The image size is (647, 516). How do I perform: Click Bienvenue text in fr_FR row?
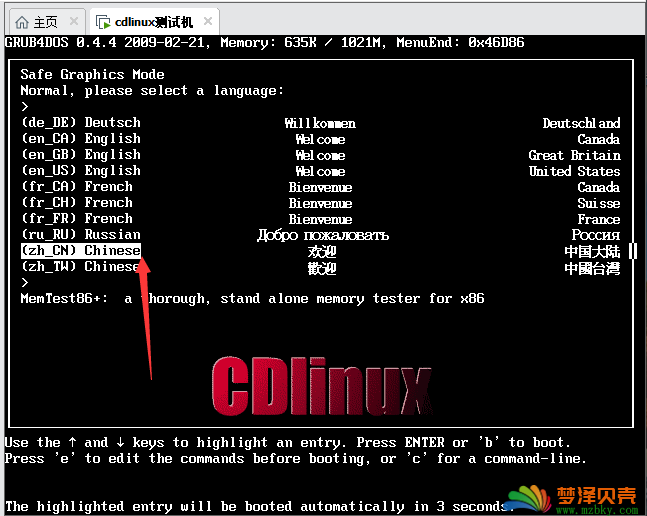[x=320, y=219]
